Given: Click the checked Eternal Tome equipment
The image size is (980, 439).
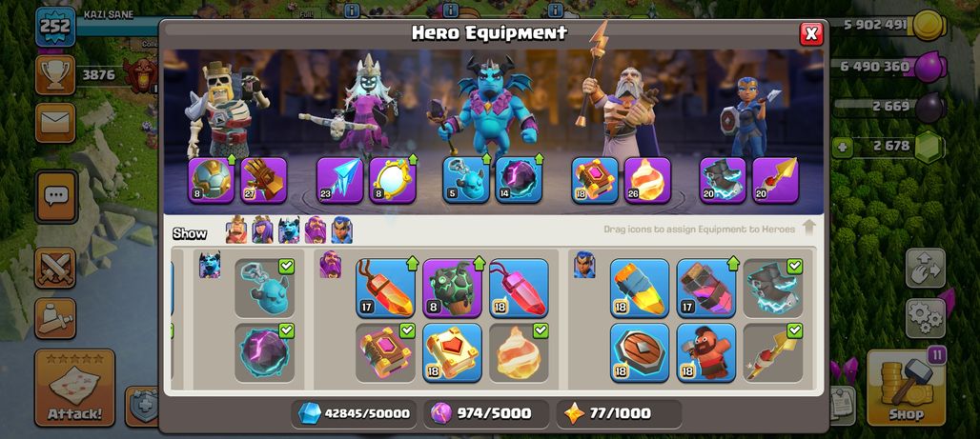Looking at the screenshot, I should [385, 352].
